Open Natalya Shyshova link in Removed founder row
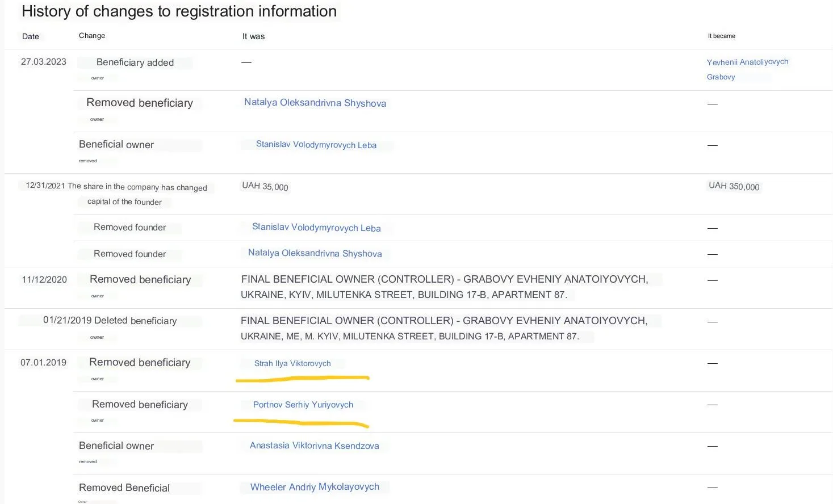 tap(315, 253)
